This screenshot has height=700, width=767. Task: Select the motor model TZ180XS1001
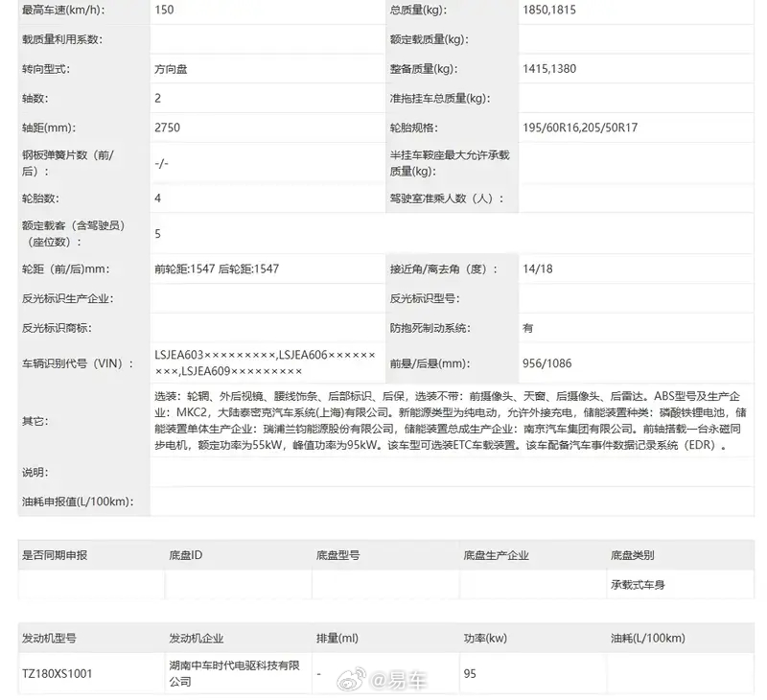click(58, 673)
